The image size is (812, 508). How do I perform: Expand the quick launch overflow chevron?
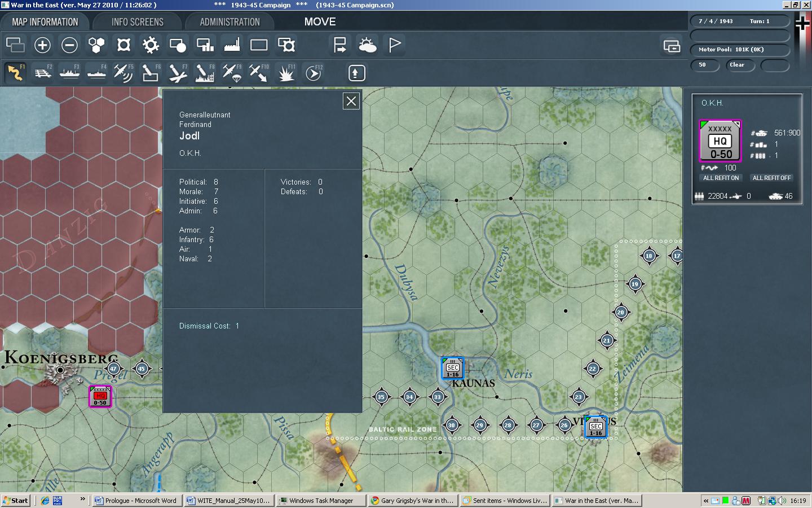click(82, 499)
